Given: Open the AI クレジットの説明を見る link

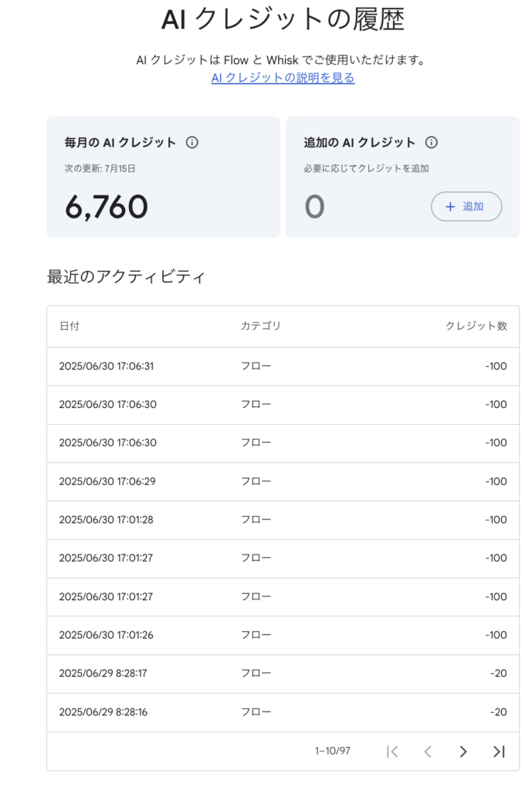Looking at the screenshot, I should (283, 78).
